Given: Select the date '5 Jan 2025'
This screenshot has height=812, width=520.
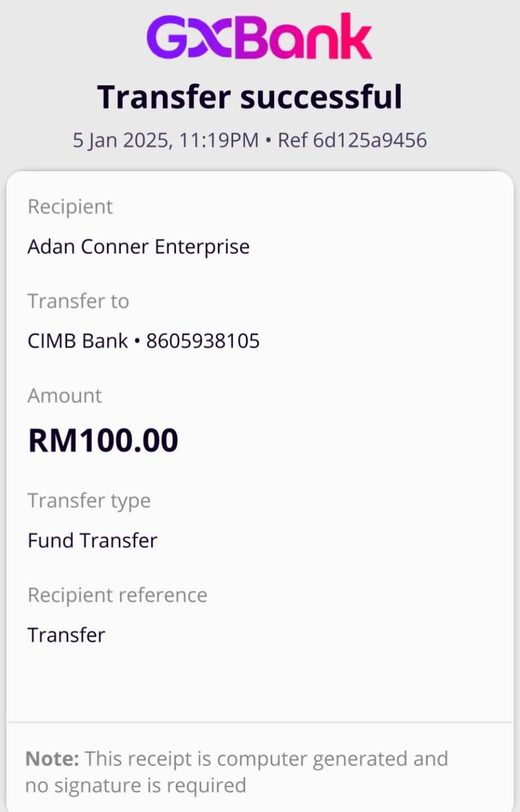Looking at the screenshot, I should (120, 140).
